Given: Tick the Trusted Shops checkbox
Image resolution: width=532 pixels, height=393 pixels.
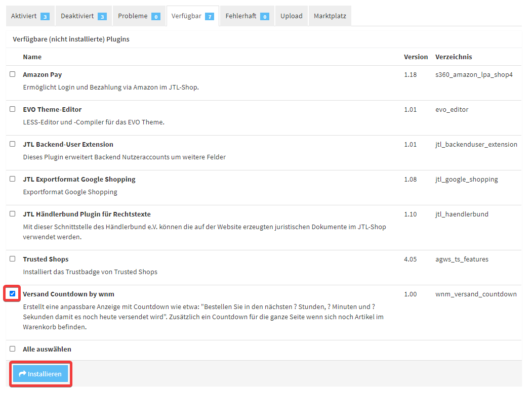Looking at the screenshot, I should [x=13, y=259].
